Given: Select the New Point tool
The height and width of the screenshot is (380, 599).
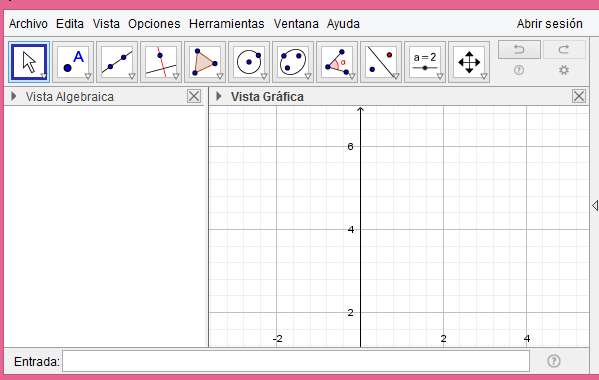Looking at the screenshot, I should pos(73,62).
